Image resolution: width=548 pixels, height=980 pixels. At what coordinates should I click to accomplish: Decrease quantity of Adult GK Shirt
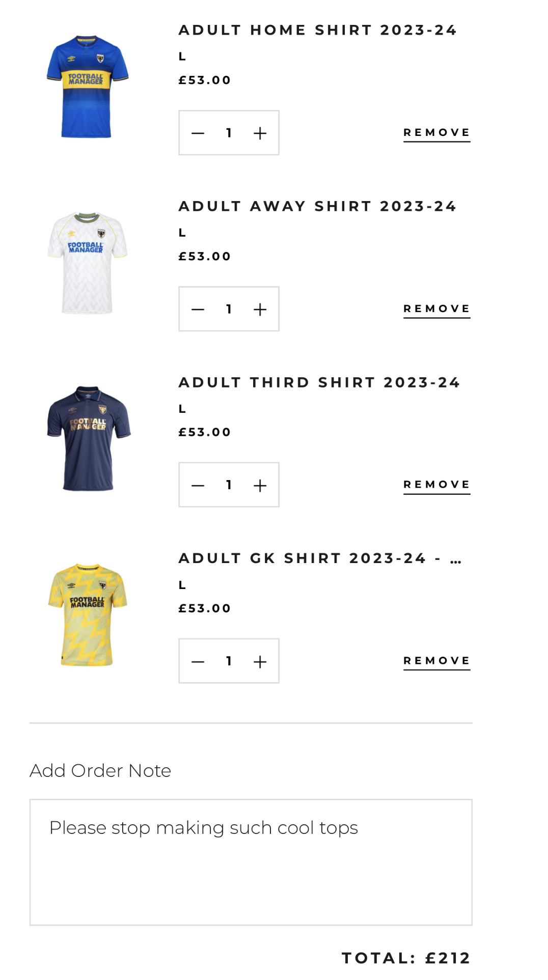pyautogui.click(x=198, y=662)
